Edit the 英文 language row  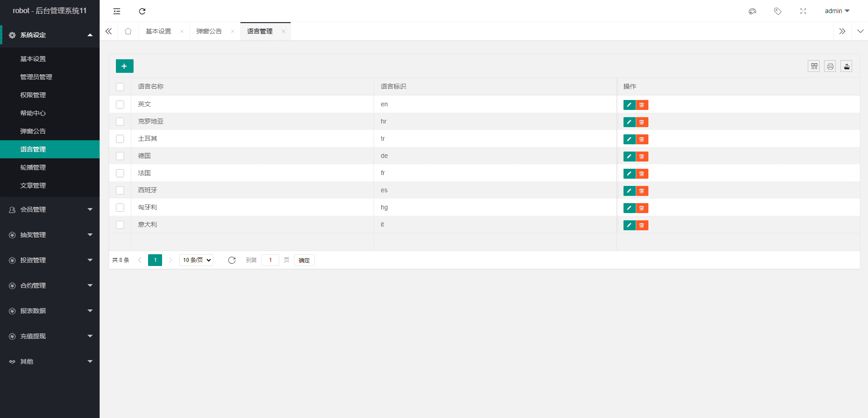pyautogui.click(x=629, y=105)
